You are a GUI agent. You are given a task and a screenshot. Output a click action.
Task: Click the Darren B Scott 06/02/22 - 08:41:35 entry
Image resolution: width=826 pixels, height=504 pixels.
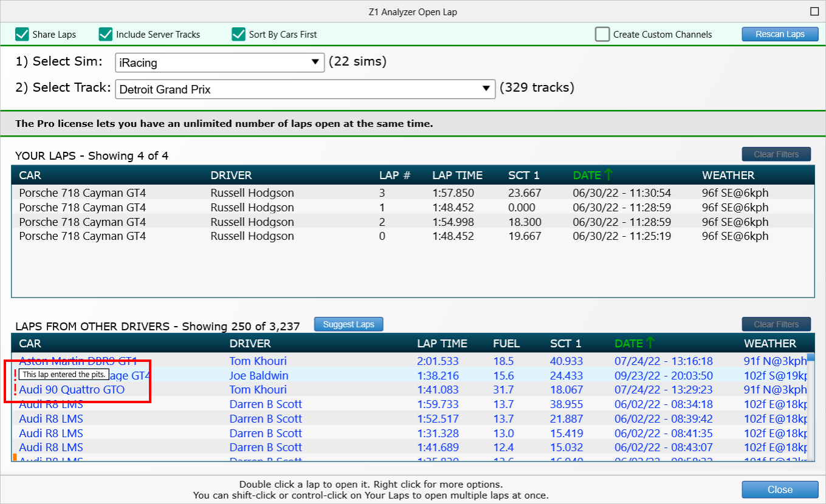click(x=409, y=433)
